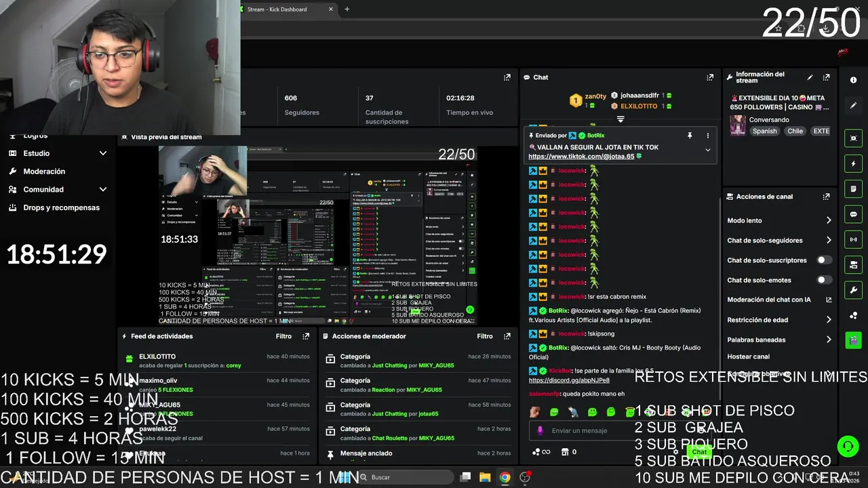Screen dimensions: 868x488
Task: Click username ELXILOTITO in activity feed
Action: (157, 357)
